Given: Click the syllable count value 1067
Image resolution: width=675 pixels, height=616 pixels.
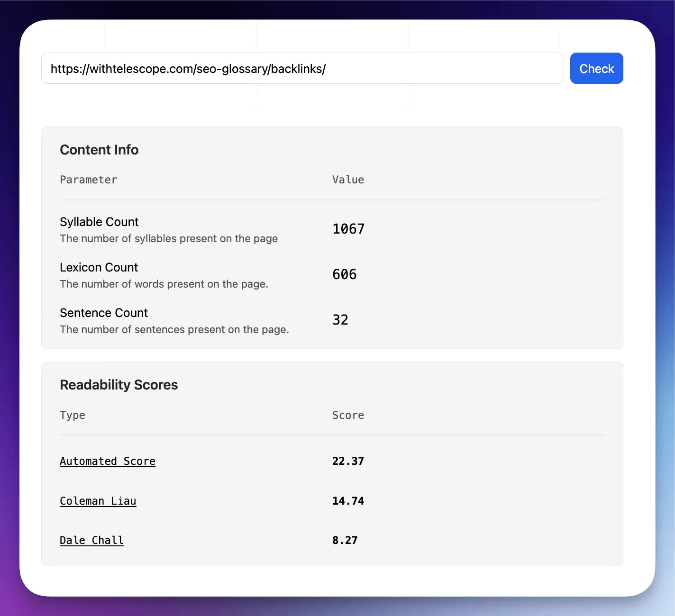Looking at the screenshot, I should coord(348,228).
